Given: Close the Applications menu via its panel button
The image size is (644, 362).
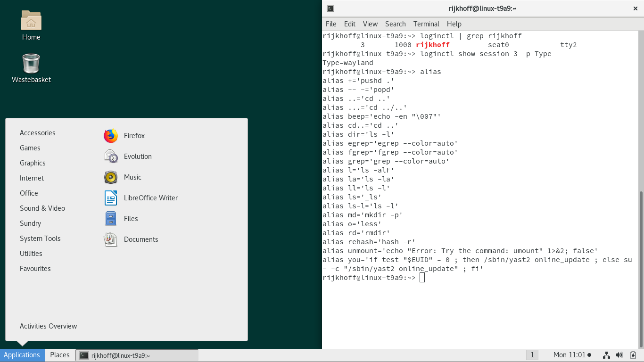Looking at the screenshot, I should pyautogui.click(x=22, y=355).
